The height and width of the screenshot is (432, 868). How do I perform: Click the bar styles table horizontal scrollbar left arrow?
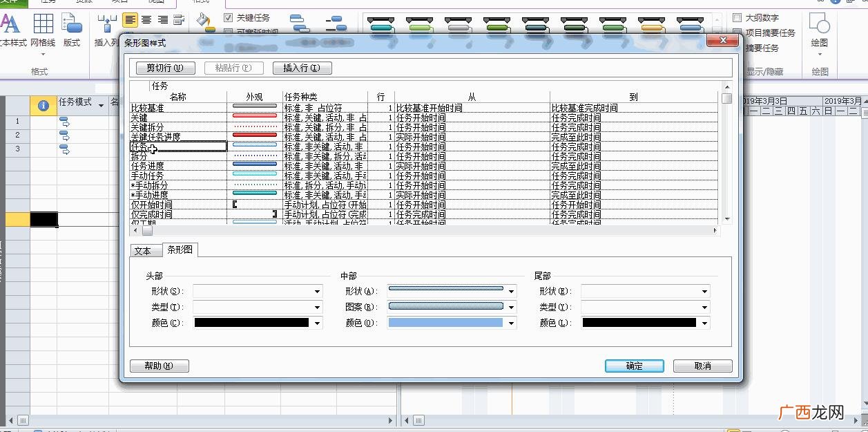coord(135,231)
